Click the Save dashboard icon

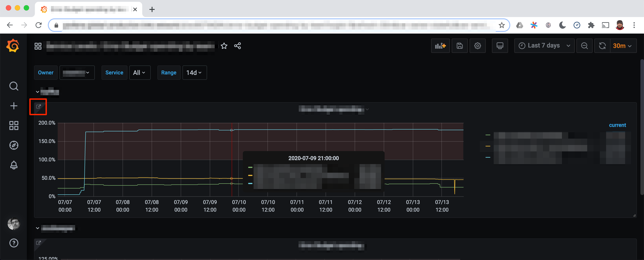(460, 46)
